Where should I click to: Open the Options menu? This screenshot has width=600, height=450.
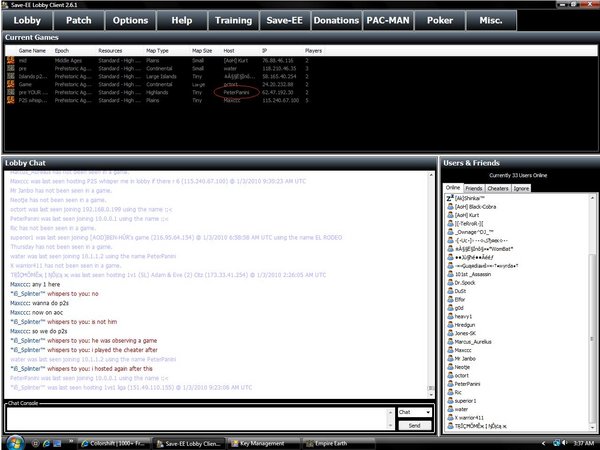pyautogui.click(x=130, y=19)
